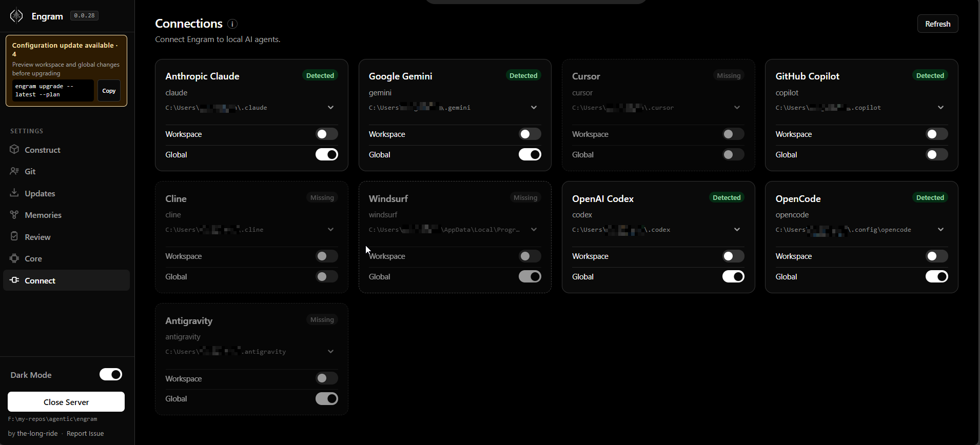Disable Global for Anthropic Claude
This screenshot has height=445, width=980.
pyautogui.click(x=327, y=154)
